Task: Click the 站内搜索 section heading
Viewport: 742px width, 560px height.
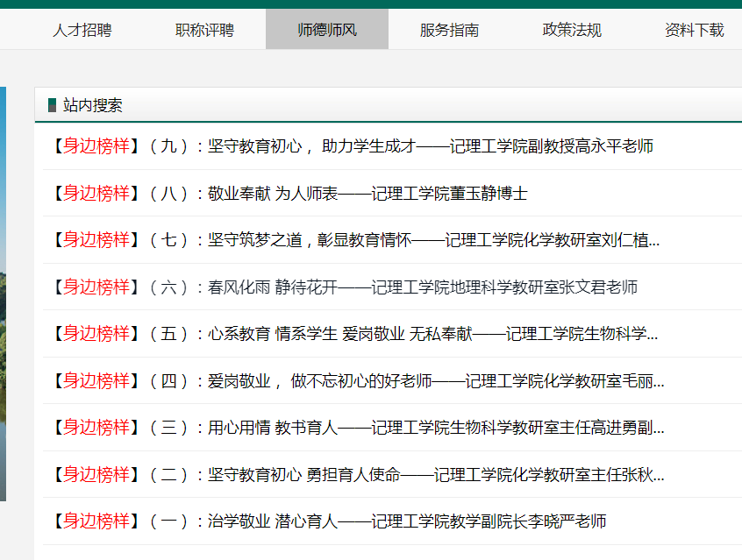Action: [x=93, y=105]
